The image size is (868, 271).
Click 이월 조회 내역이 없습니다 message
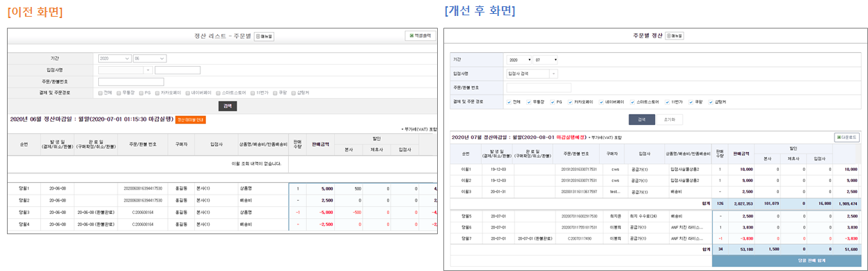pyautogui.click(x=256, y=164)
